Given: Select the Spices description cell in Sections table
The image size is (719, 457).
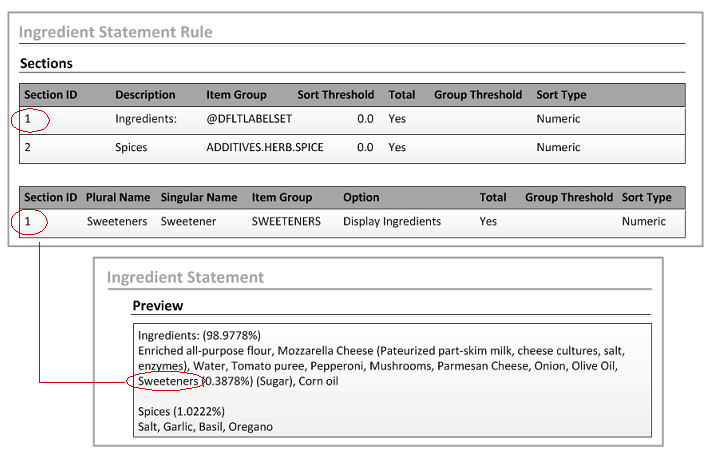Looking at the screenshot, I should (x=131, y=148).
